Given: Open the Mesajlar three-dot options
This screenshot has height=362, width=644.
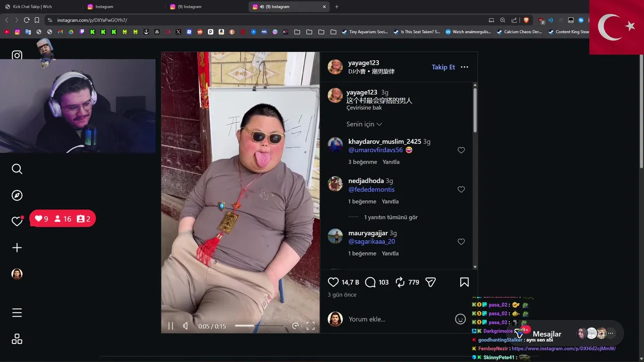Looking at the screenshot, I should 610,333.
